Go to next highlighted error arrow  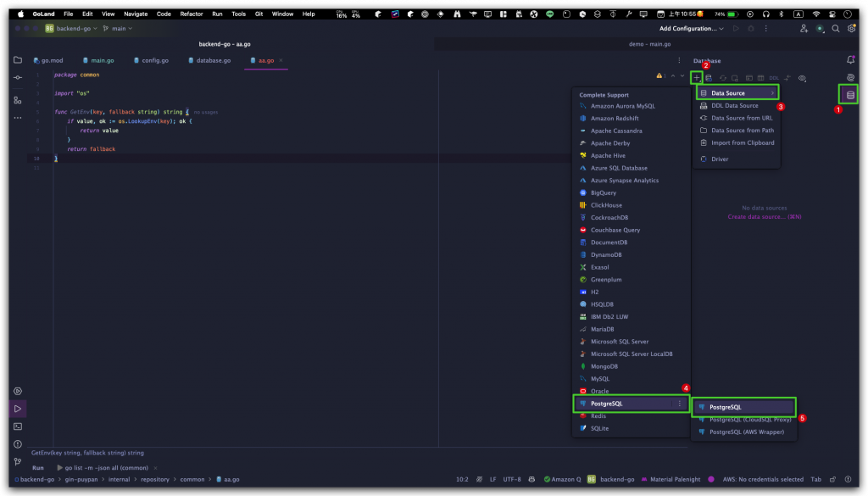[x=682, y=75]
